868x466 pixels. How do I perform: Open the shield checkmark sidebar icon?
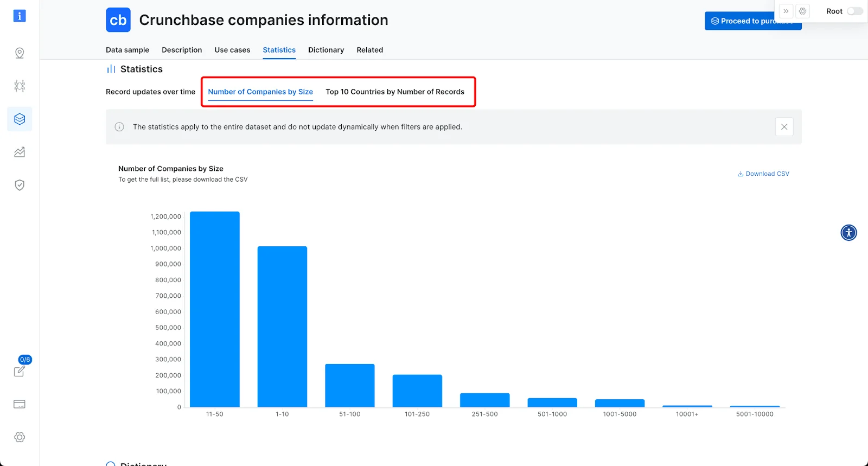pos(20,185)
